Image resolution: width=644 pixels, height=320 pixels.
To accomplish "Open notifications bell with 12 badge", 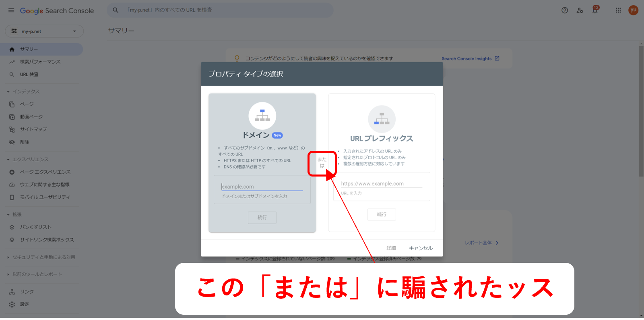I will (595, 10).
